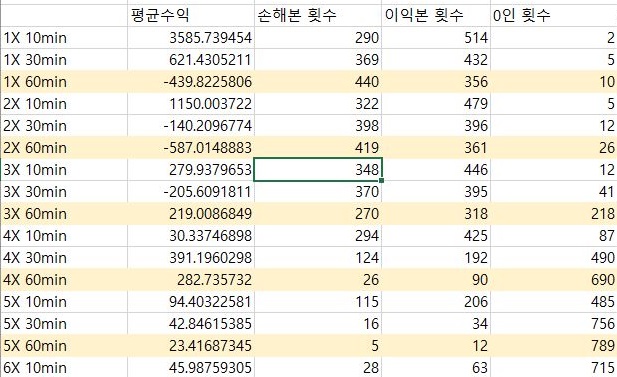Select the loss count cell 370

(x=318, y=192)
